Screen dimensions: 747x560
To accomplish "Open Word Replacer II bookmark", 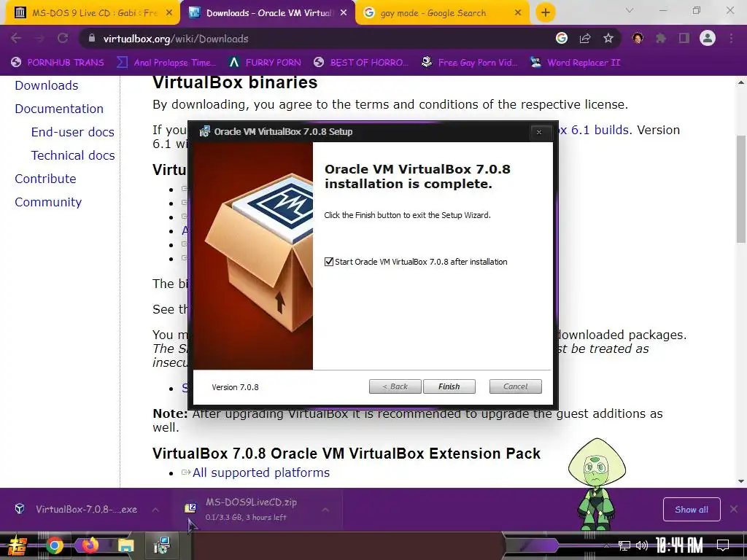I will [576, 63].
